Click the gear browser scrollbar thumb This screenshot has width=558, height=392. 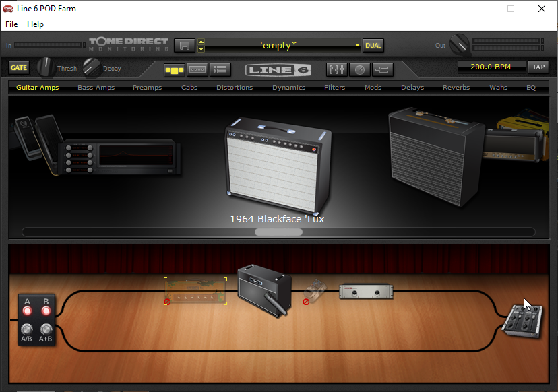tap(278, 232)
